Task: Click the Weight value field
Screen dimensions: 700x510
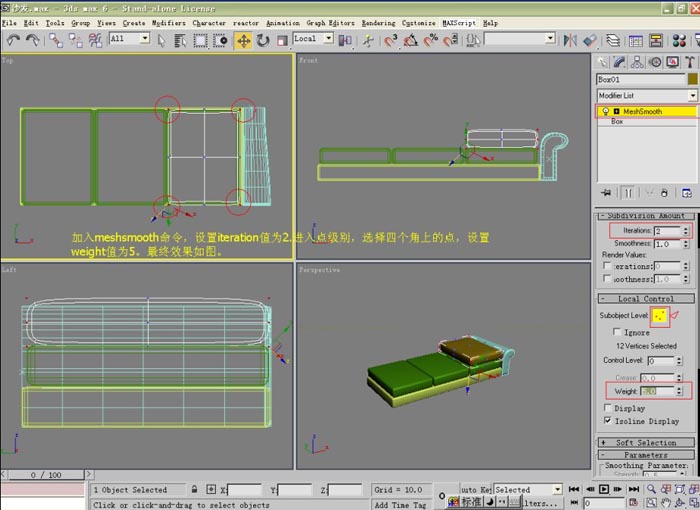Action: (658, 391)
